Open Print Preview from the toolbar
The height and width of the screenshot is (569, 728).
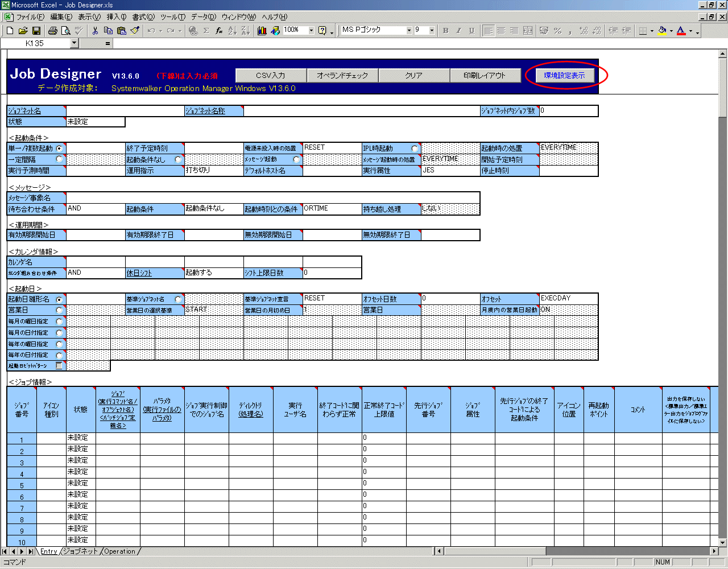[x=66, y=31]
